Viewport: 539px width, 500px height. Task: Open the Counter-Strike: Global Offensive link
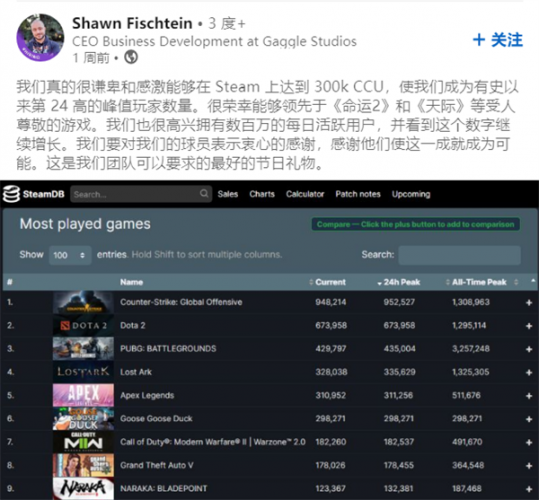[x=181, y=302]
